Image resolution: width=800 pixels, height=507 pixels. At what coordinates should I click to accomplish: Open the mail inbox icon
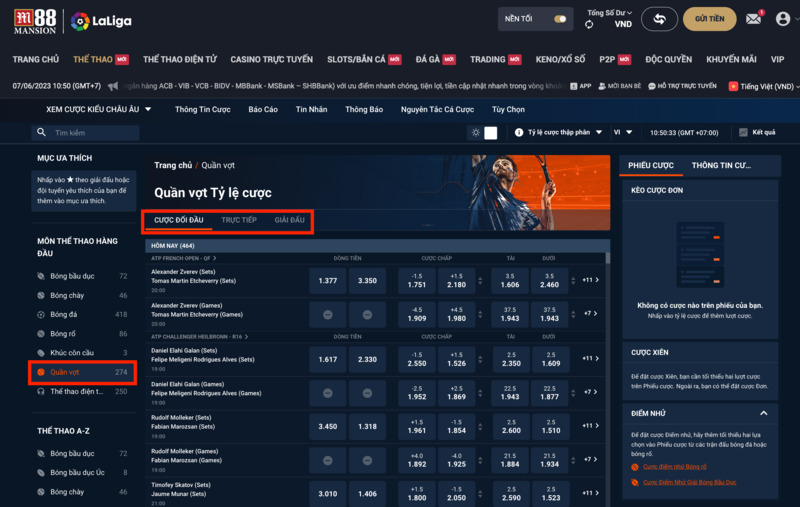click(753, 19)
